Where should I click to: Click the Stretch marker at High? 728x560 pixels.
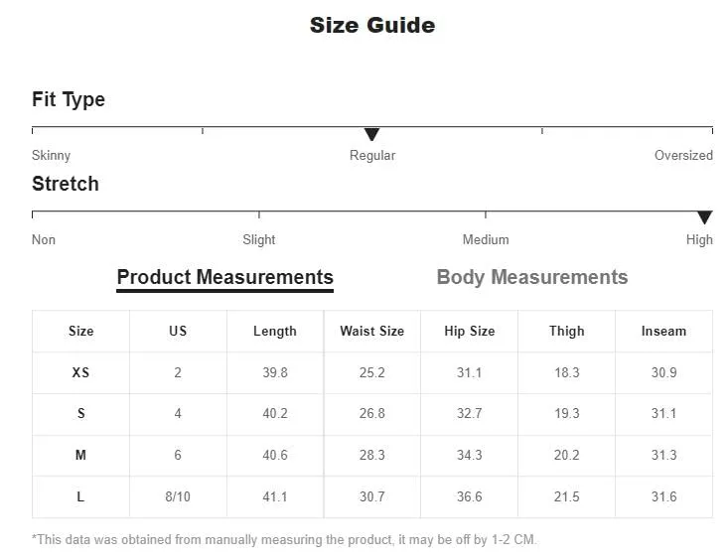705,217
